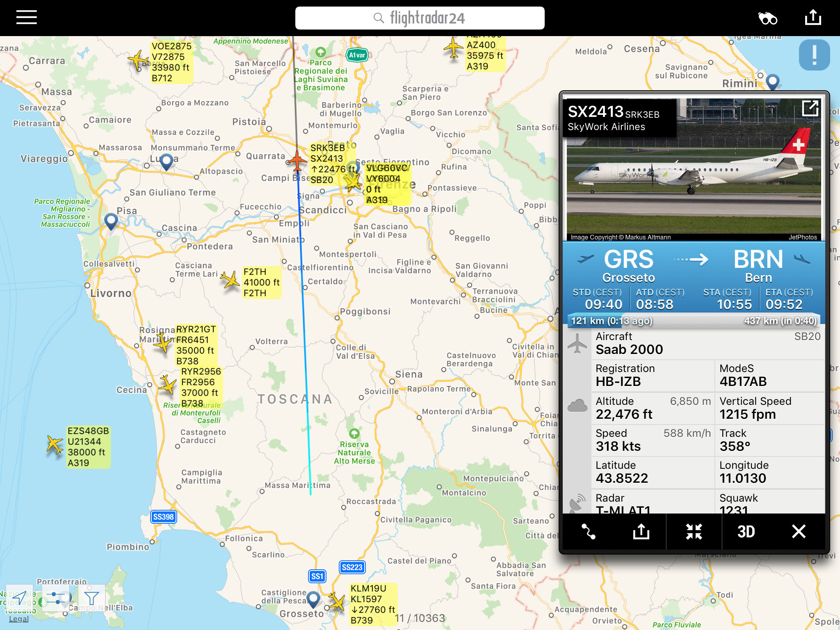Tap the flightradar24 search field
Image resolution: width=840 pixels, height=630 pixels.
(x=420, y=18)
